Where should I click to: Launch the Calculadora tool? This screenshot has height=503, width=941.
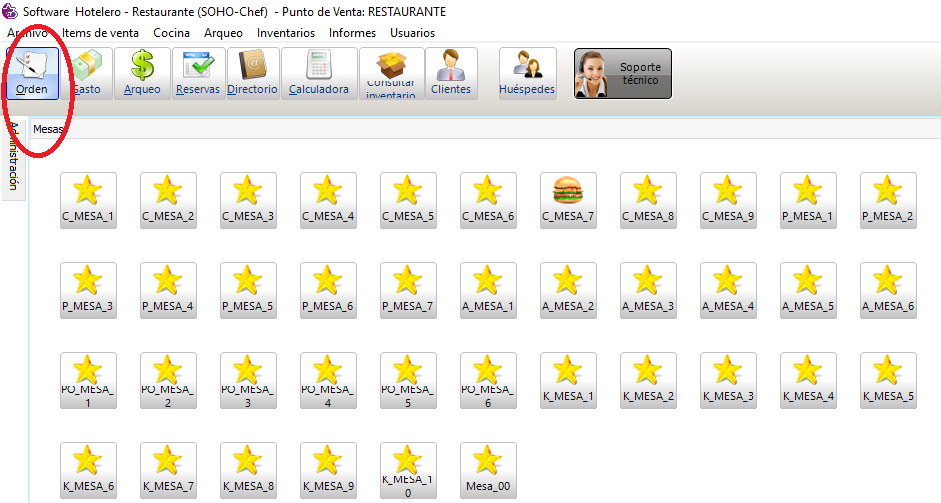(319, 73)
